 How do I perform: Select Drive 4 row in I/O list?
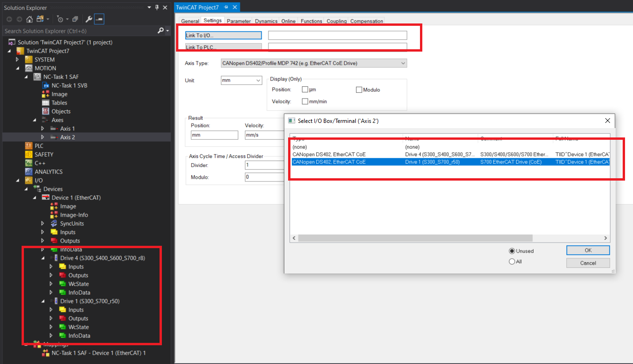tap(450, 154)
